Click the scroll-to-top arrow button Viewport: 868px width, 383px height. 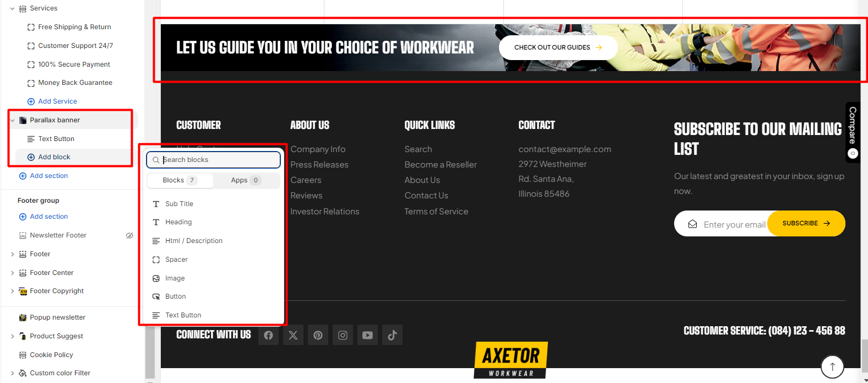click(x=832, y=366)
